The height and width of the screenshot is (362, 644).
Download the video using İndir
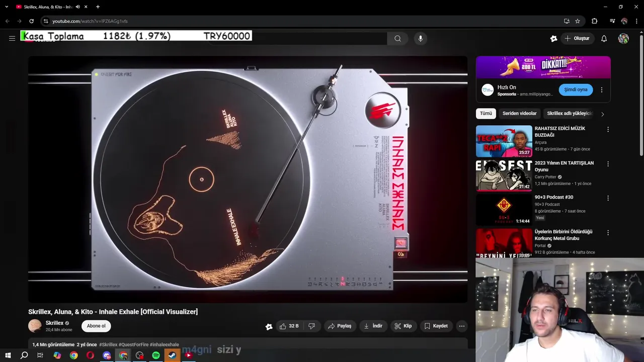373,326
